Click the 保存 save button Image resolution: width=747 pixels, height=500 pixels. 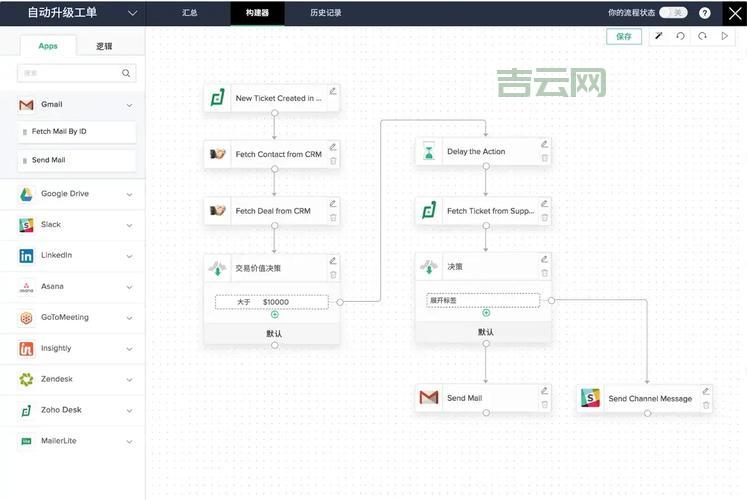pos(624,36)
